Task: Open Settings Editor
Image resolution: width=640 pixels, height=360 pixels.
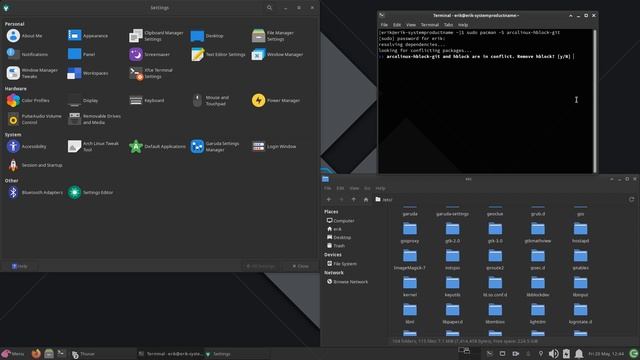Action: point(91,192)
